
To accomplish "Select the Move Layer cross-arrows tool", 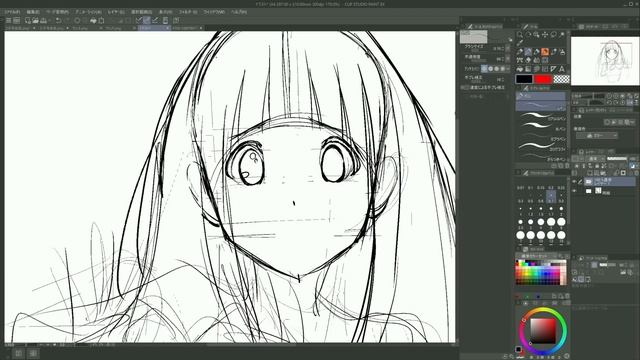I will point(545,35).
